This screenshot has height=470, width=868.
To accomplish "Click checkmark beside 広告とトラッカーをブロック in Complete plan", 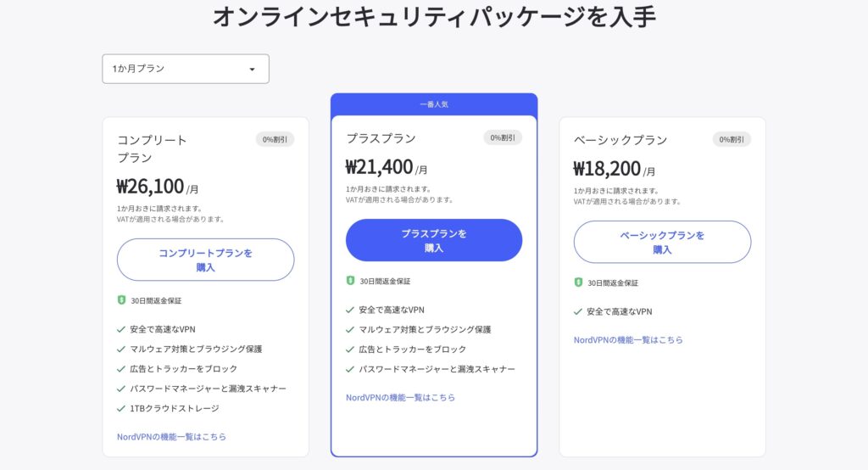I will pyautogui.click(x=121, y=369).
